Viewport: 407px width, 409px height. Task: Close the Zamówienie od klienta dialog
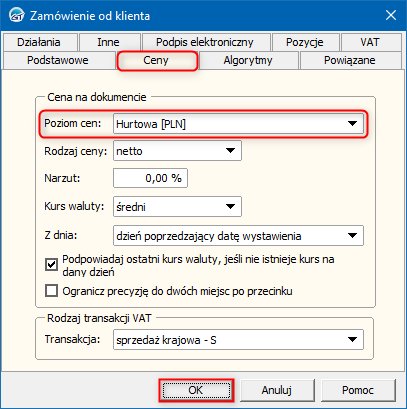pos(391,16)
